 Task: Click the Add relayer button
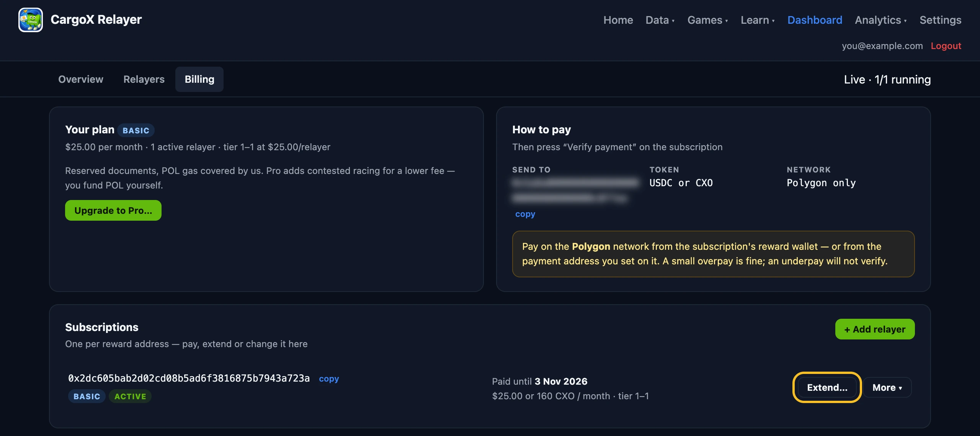tap(875, 329)
